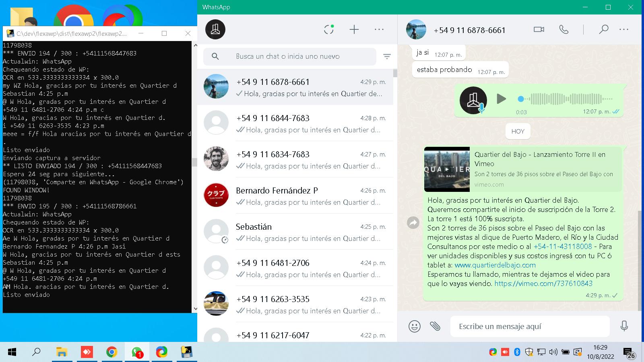
Task: Open Windows Security tray icon
Action: [x=529, y=352]
